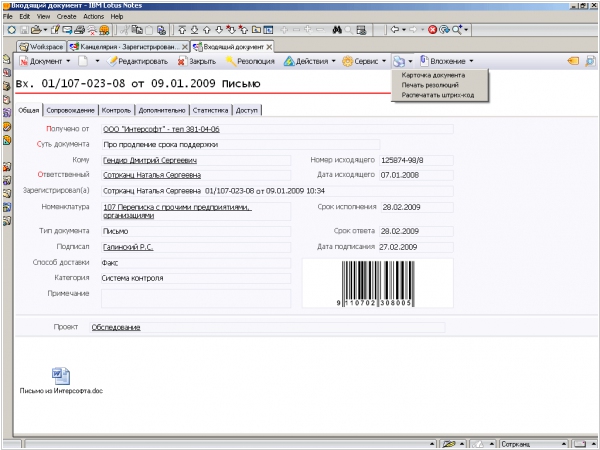This screenshot has height=450, width=600.
Task: Click the empty Примечание field
Action: click(x=196, y=298)
